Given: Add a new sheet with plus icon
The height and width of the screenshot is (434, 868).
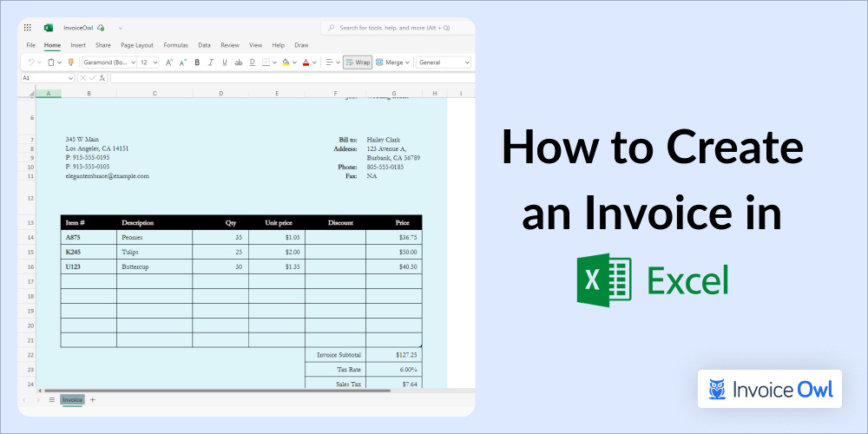Looking at the screenshot, I should click(x=93, y=400).
